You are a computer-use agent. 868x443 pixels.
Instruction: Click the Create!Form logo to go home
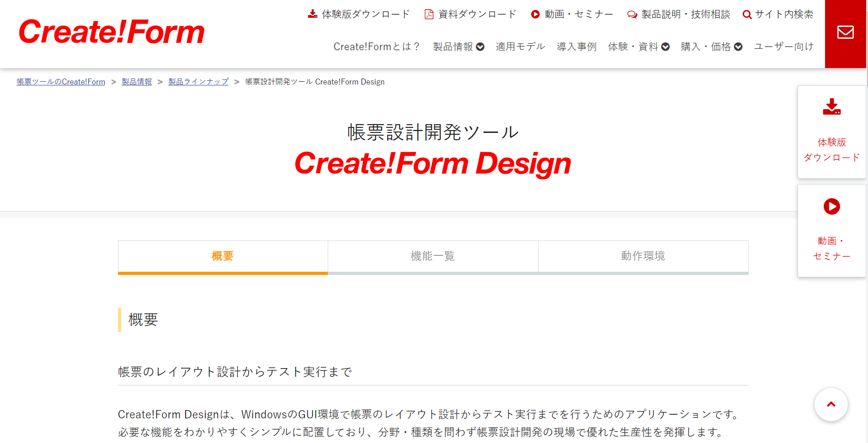coord(111,32)
